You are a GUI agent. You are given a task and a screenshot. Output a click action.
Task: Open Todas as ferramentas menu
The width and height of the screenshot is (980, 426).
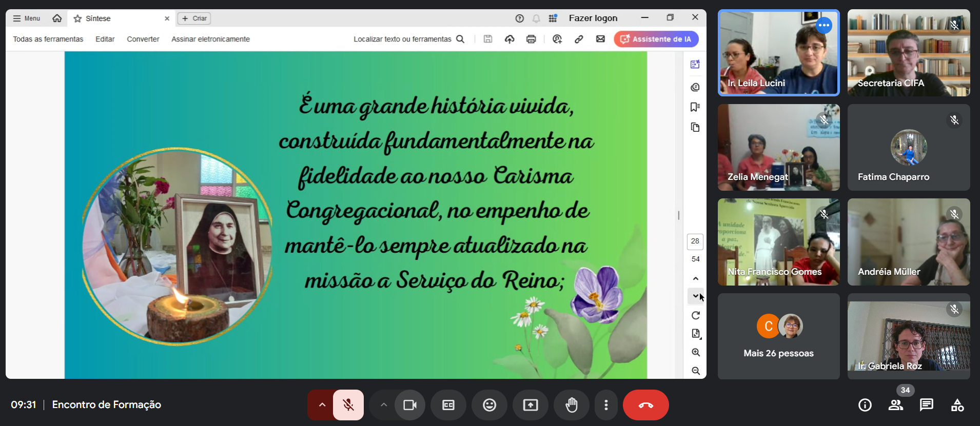pyautogui.click(x=48, y=39)
